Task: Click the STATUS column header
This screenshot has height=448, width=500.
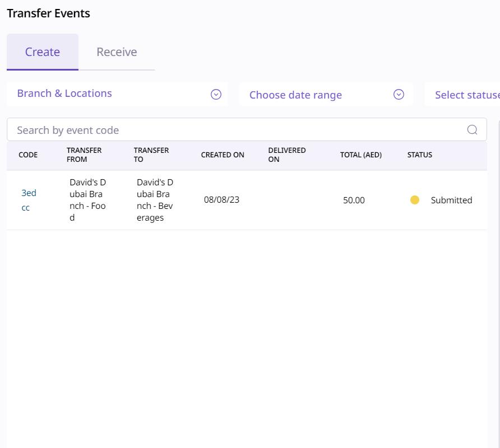Action: coord(419,155)
